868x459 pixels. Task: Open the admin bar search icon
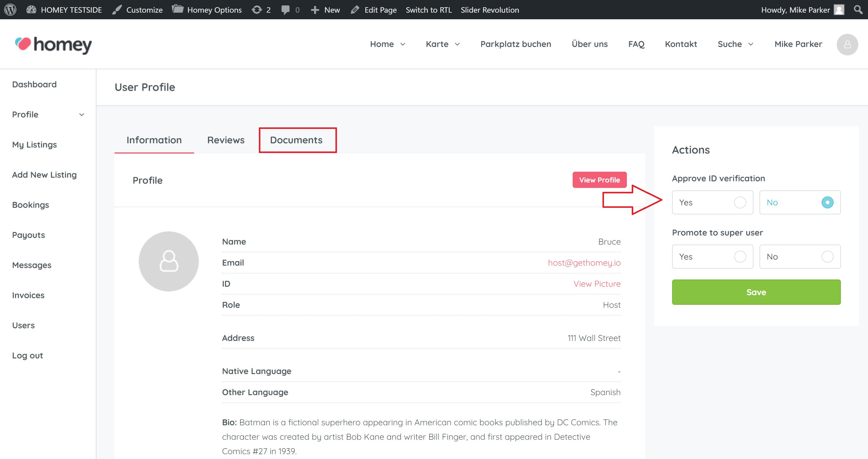(x=858, y=9)
